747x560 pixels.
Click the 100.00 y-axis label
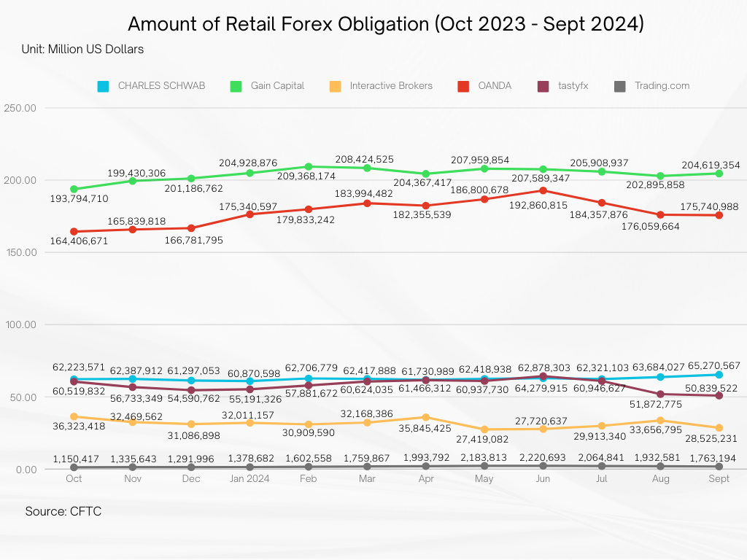(x=21, y=324)
